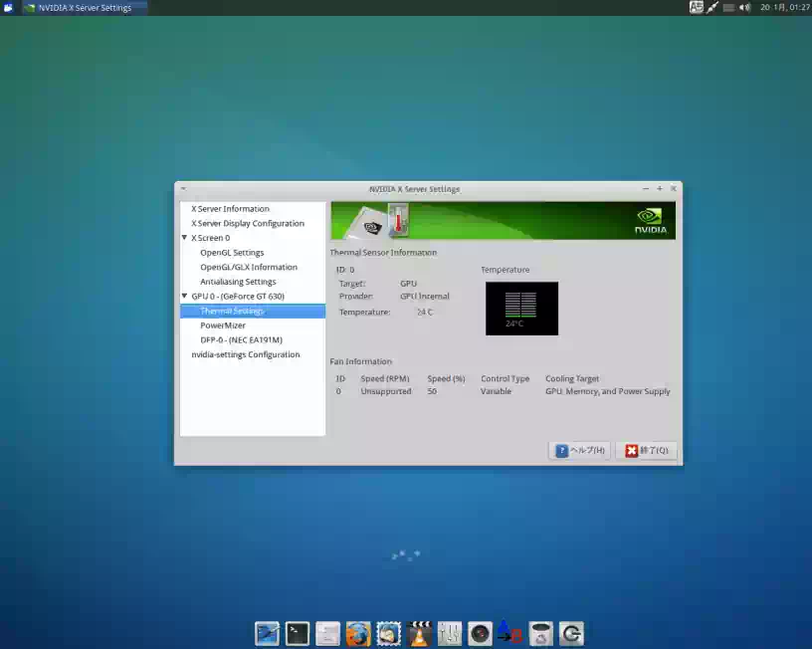This screenshot has width=812, height=649.
Task: Open OpenGL Settings page
Action: 232,252
